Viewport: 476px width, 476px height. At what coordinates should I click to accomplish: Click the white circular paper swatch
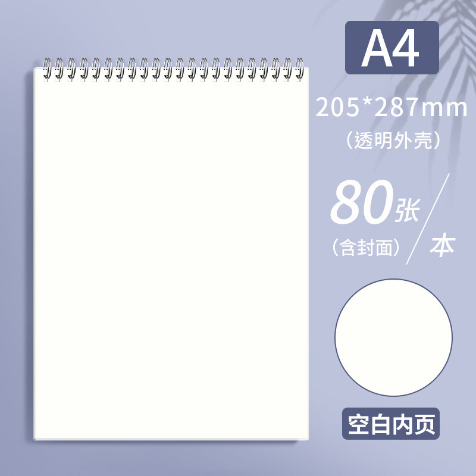tap(393, 337)
